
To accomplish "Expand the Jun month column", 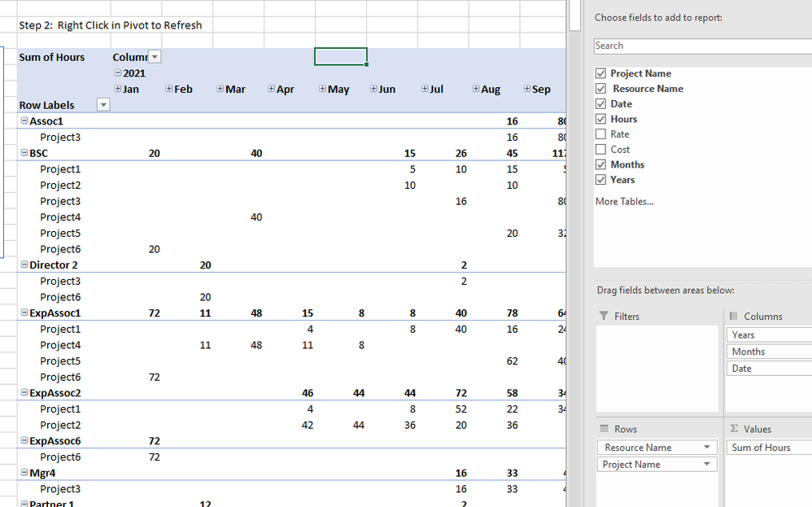I will pyautogui.click(x=373, y=89).
